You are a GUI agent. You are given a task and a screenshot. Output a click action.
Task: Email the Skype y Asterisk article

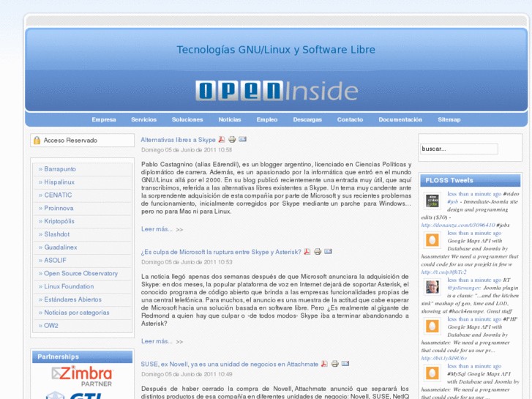(x=328, y=252)
